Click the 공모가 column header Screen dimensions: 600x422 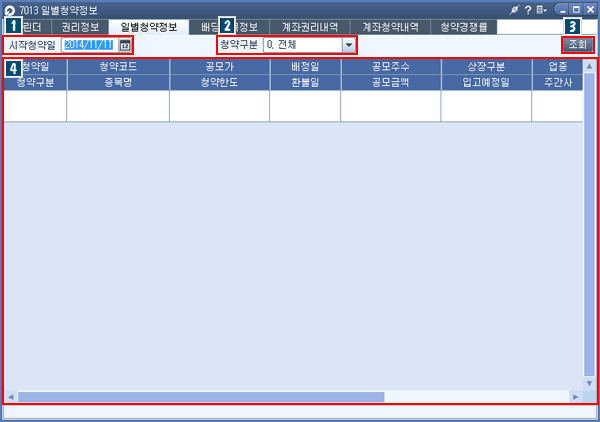click(x=219, y=67)
